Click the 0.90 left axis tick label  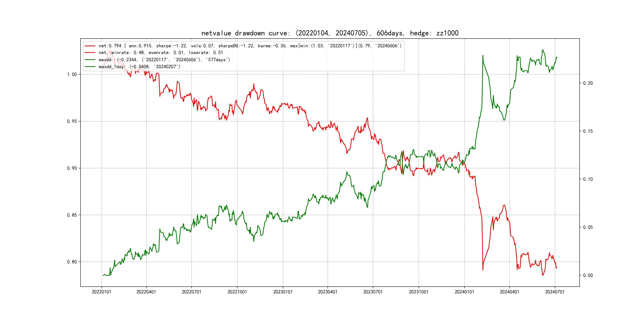coord(72,168)
